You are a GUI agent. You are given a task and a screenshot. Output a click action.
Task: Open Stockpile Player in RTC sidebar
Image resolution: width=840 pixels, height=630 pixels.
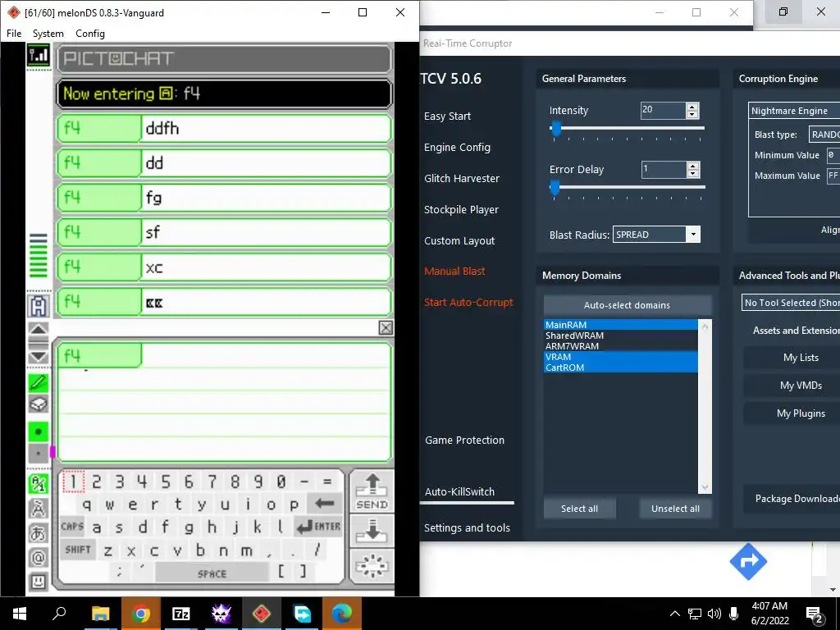(x=461, y=209)
